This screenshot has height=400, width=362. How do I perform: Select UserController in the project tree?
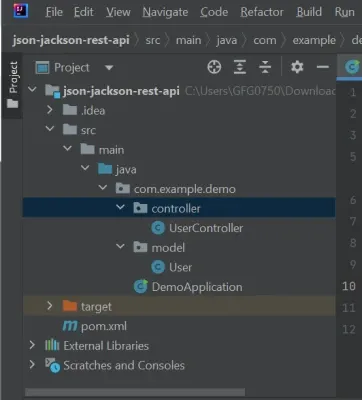click(x=206, y=228)
